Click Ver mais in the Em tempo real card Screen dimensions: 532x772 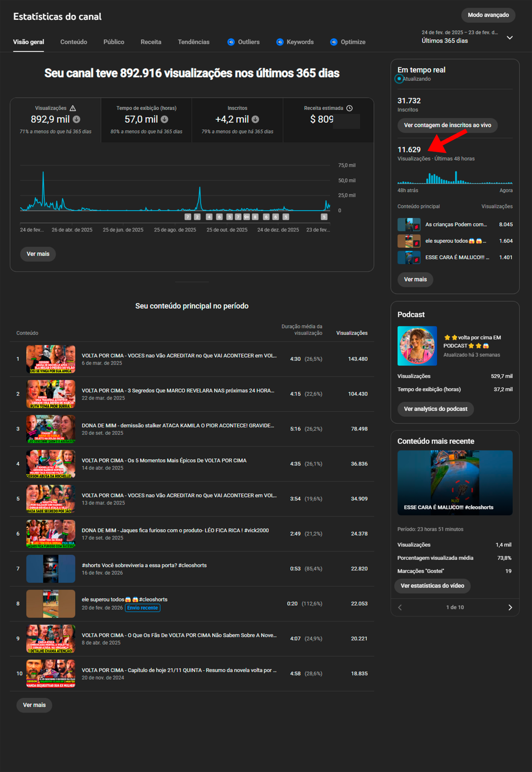(415, 279)
